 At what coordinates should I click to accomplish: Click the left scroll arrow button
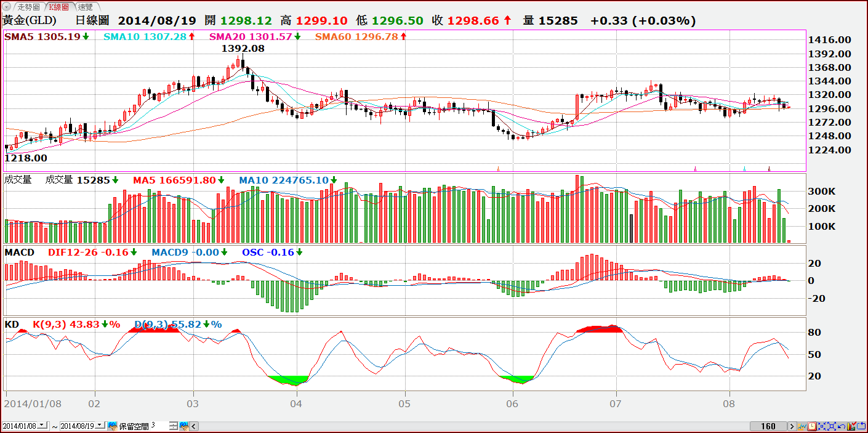click(194, 426)
